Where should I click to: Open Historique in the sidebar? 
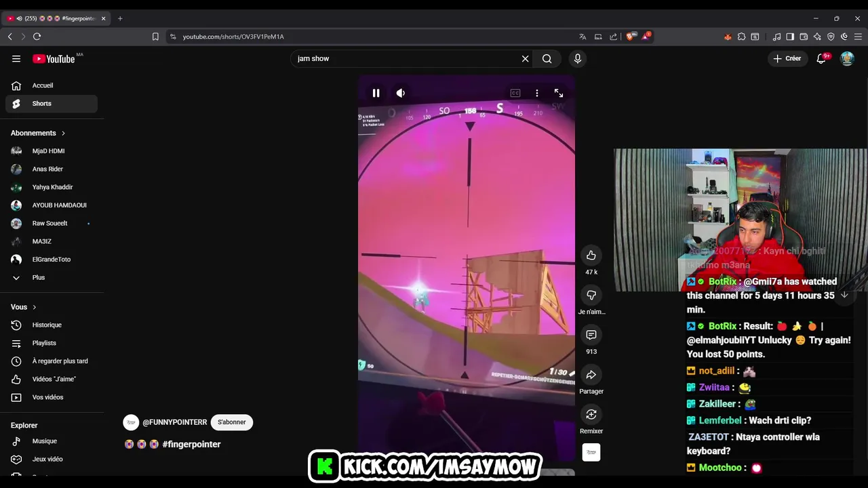[52, 325]
